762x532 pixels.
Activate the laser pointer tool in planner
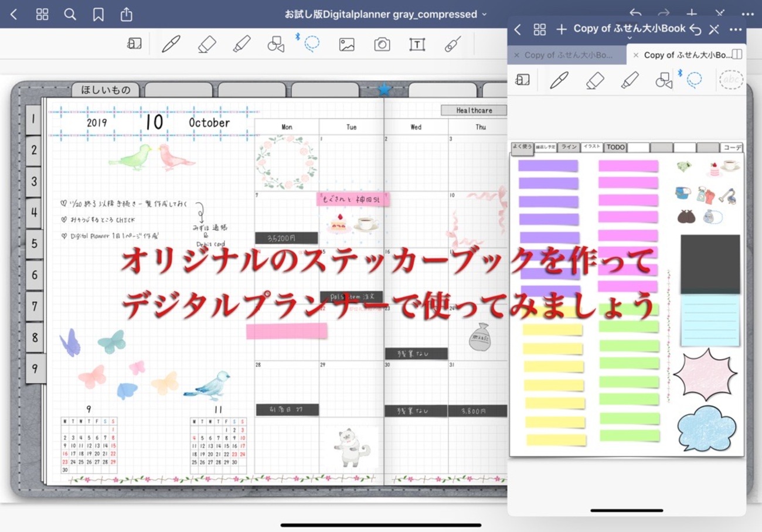453,44
